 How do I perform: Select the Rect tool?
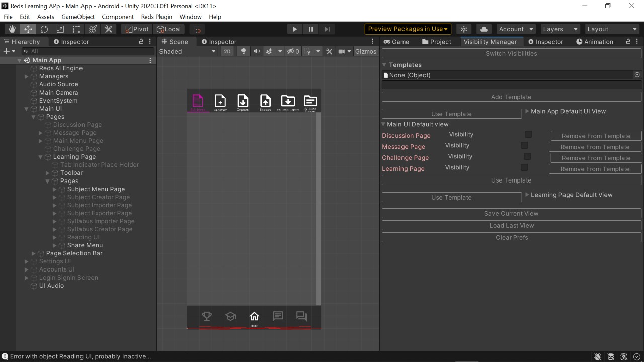[76, 29]
